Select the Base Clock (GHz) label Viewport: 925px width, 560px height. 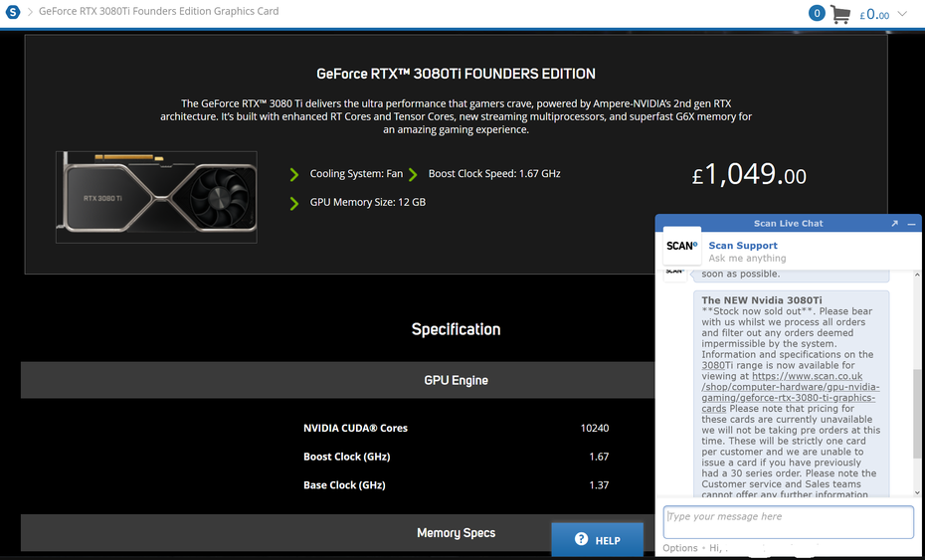[344, 485]
